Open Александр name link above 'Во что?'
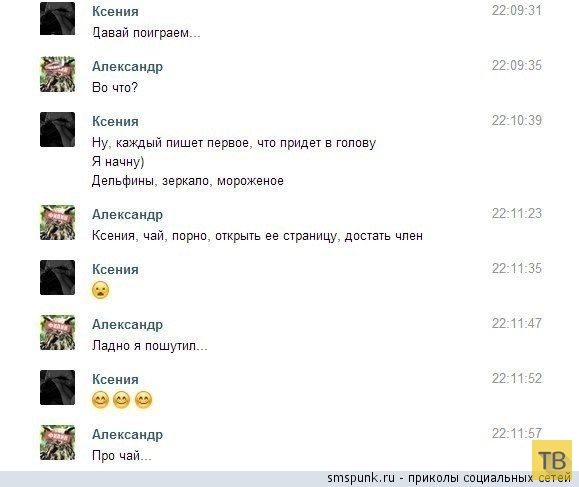 pyautogui.click(x=127, y=66)
